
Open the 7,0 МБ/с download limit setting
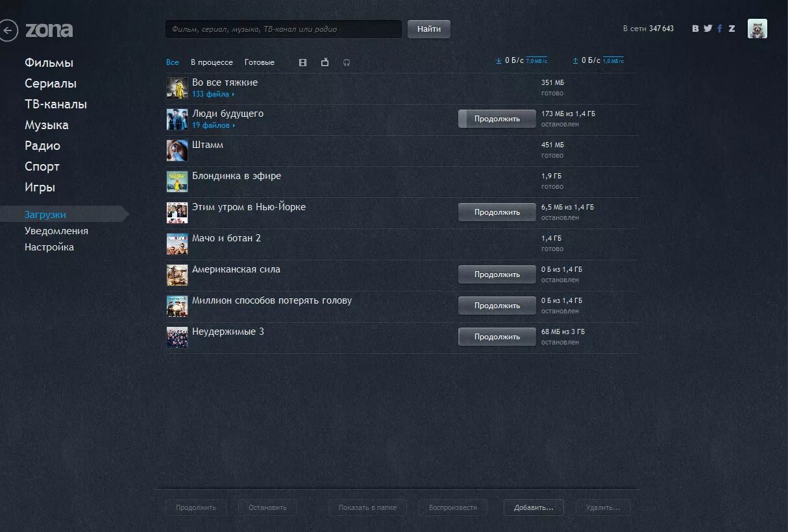(x=537, y=60)
